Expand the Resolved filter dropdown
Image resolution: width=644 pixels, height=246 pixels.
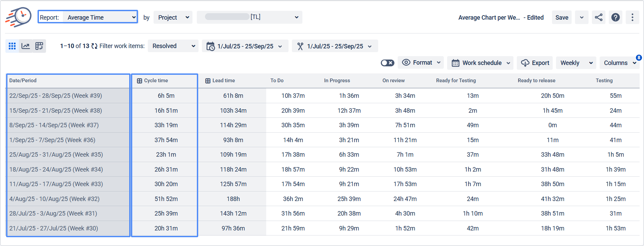coord(173,46)
